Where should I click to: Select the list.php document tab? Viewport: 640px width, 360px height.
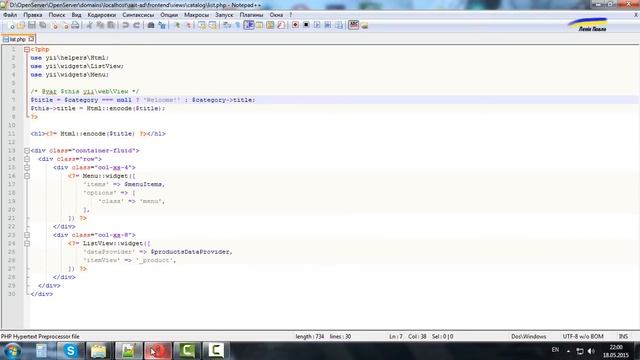pos(18,39)
